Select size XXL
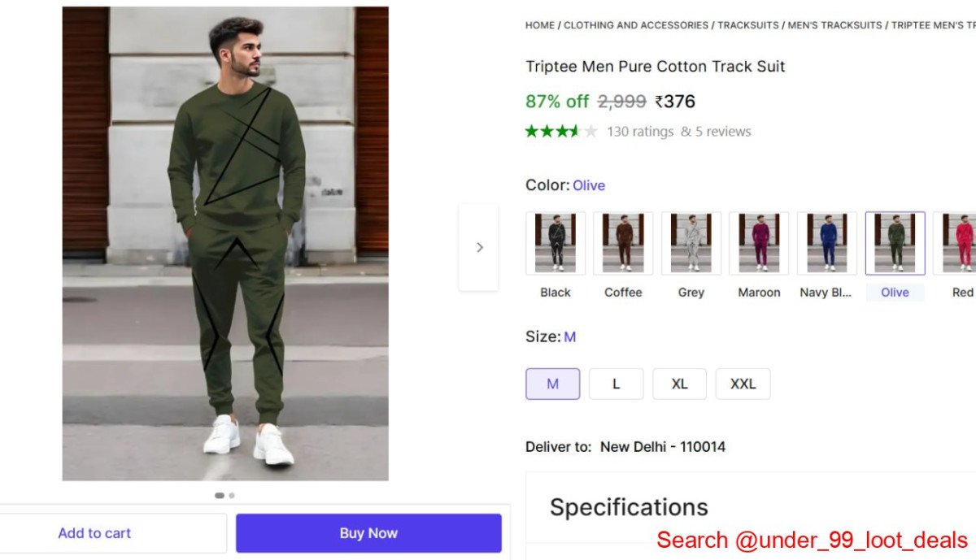976x560 pixels. click(x=743, y=384)
